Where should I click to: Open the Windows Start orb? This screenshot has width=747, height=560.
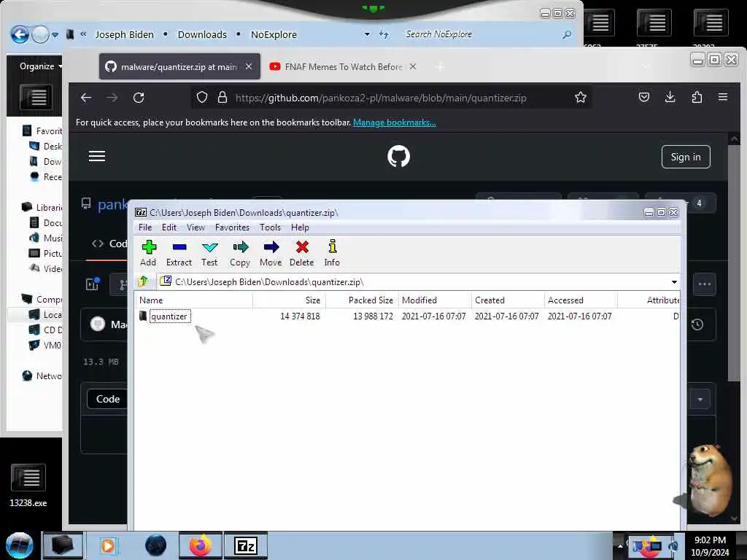(x=20, y=545)
